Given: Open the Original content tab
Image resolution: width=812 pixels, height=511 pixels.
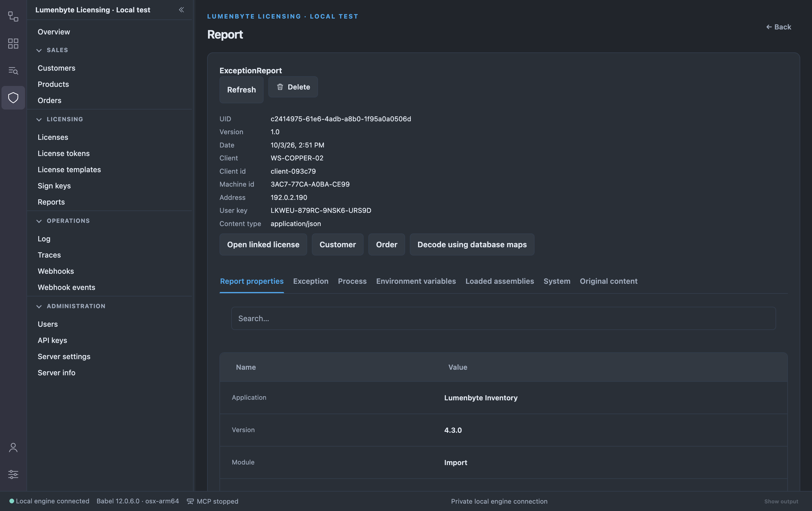Looking at the screenshot, I should click(608, 281).
